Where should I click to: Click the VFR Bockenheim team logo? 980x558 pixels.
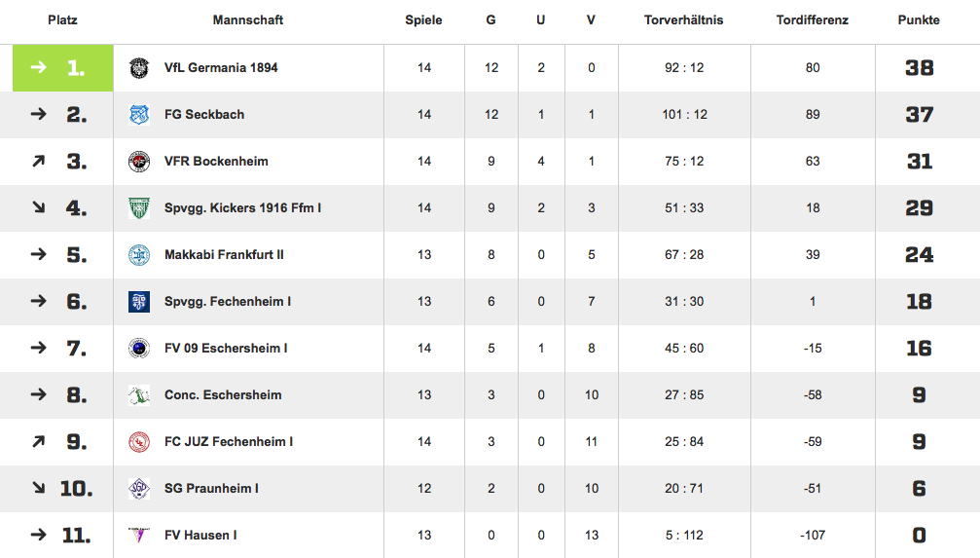(139, 162)
